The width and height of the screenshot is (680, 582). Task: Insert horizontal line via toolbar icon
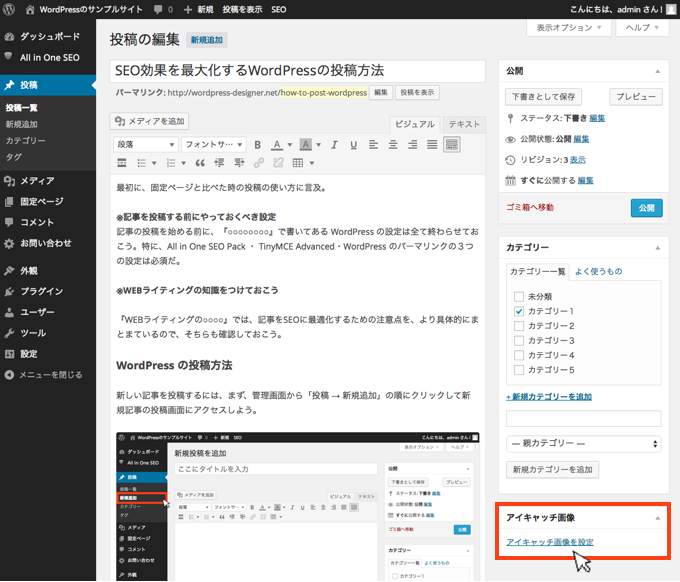coord(122,163)
